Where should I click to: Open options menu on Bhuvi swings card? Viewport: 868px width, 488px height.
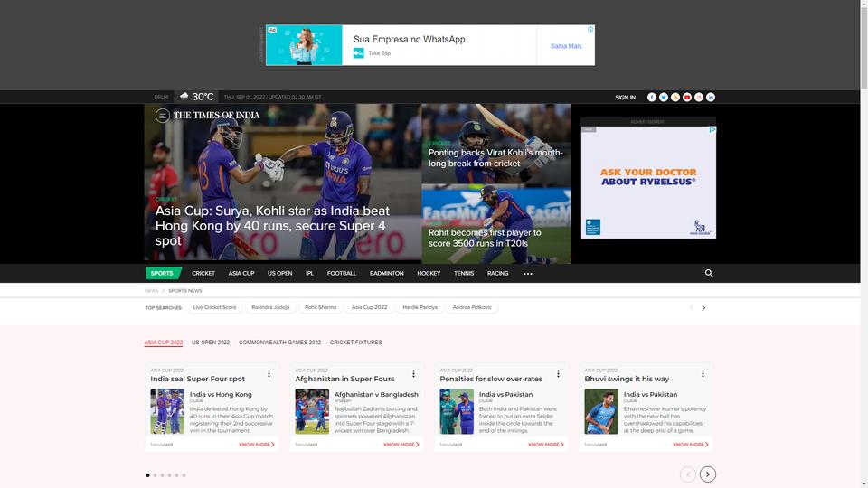coord(703,374)
